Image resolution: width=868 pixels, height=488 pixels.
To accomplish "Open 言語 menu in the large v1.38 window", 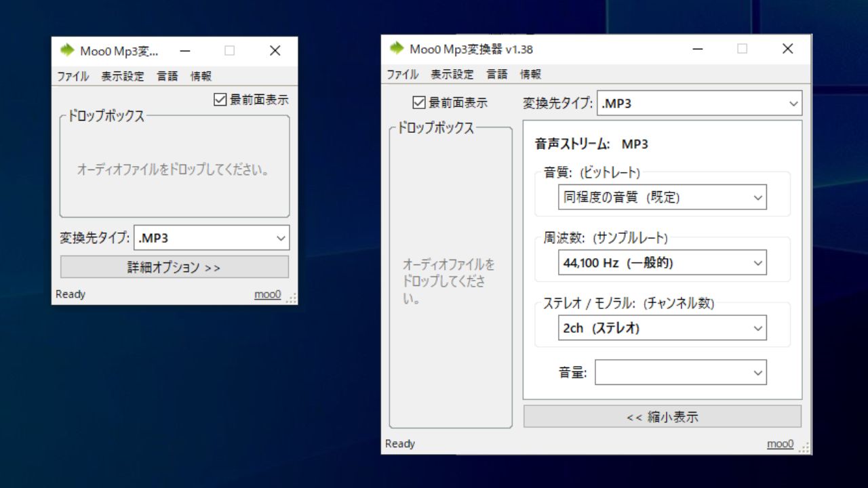I will [x=497, y=75].
